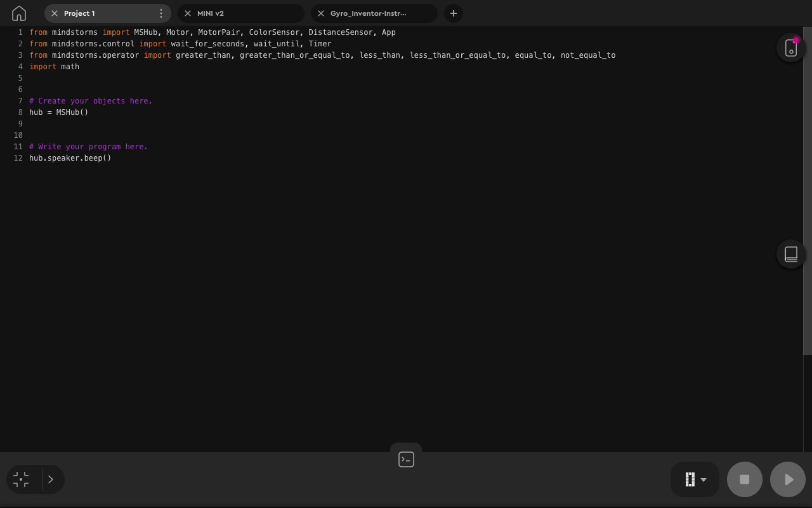Screen dimensions: 812x508
Task: Click 'MotorPair' in import line 1
Action: [219, 32]
